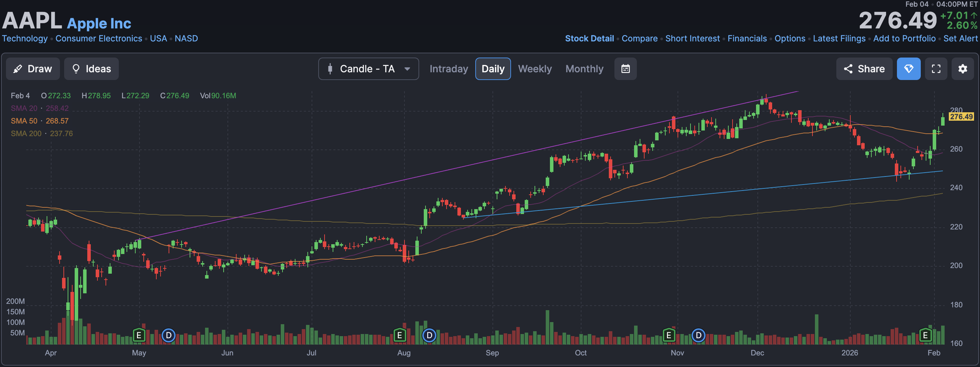Click the May earnings E marker
This screenshot has height=367, width=980.
click(139, 335)
